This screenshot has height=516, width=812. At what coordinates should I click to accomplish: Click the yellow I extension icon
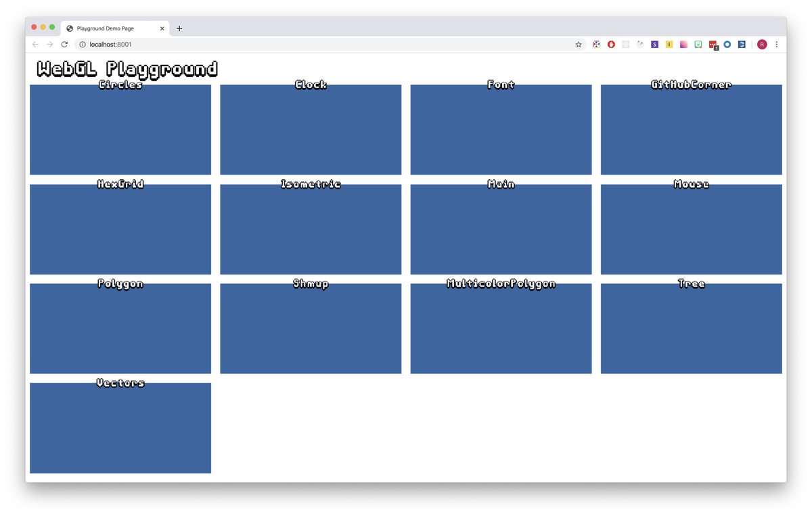coord(669,45)
